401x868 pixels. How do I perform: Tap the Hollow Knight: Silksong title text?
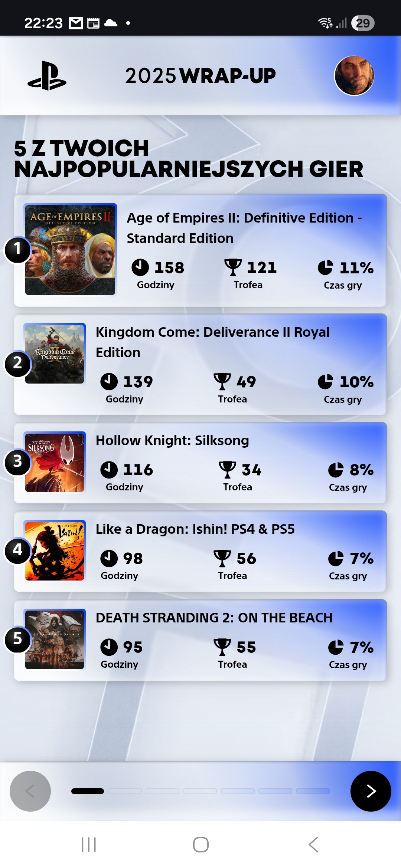pyautogui.click(x=172, y=440)
